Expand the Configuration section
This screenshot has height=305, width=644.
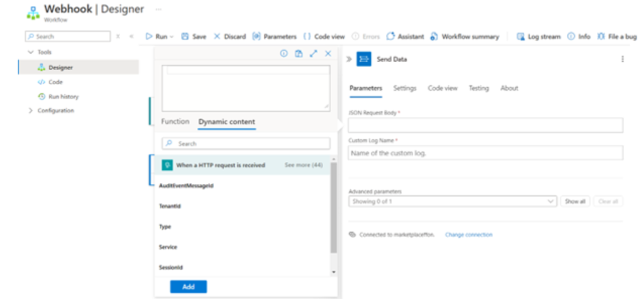point(31,110)
